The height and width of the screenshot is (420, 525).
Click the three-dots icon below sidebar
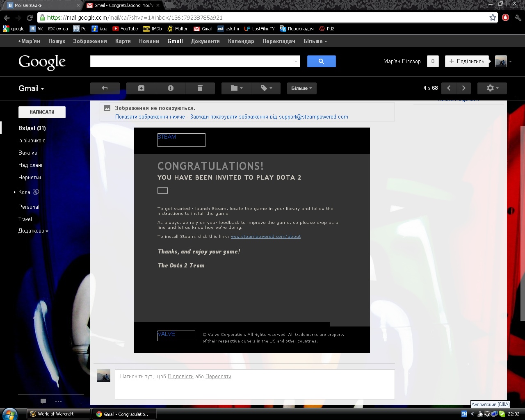(58, 402)
